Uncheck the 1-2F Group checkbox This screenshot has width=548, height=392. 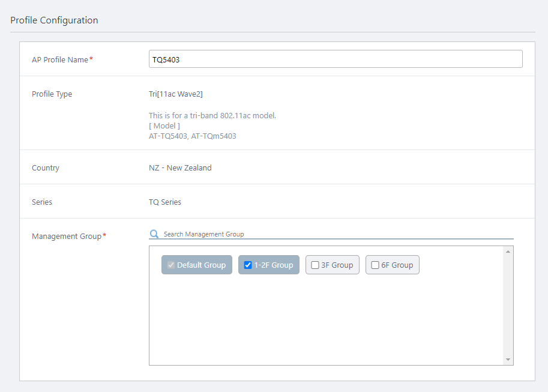pyautogui.click(x=248, y=265)
